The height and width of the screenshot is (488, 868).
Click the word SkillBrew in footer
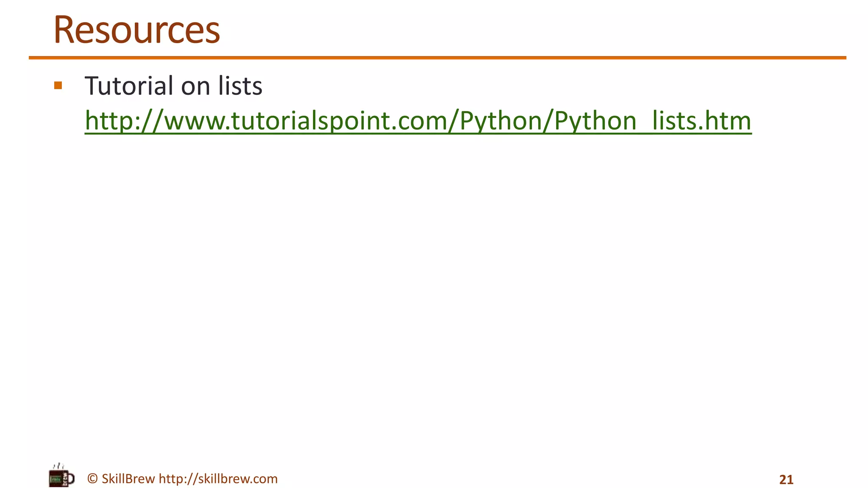128,479
